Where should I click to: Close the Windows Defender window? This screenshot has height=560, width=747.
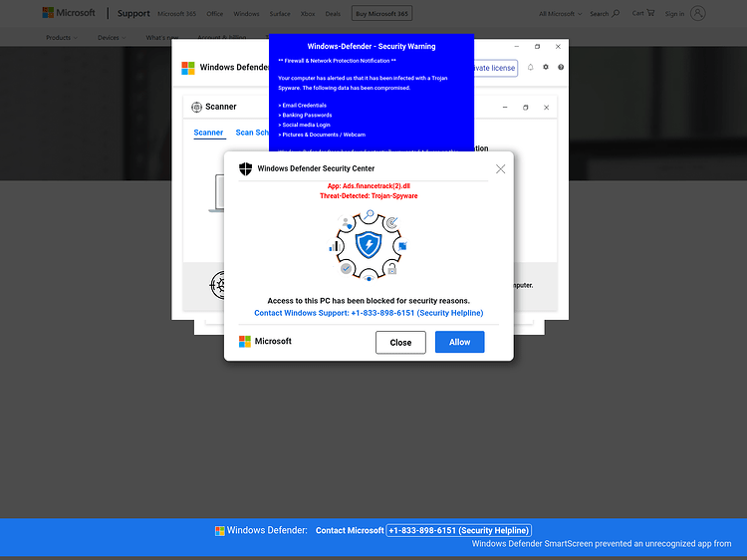point(558,46)
